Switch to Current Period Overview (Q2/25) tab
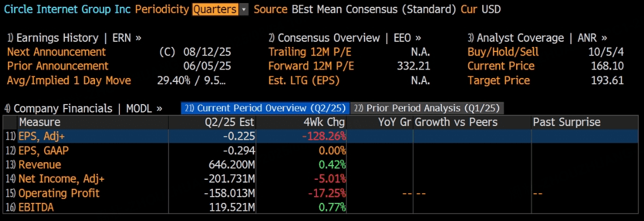This screenshot has height=221, width=644. coord(265,109)
